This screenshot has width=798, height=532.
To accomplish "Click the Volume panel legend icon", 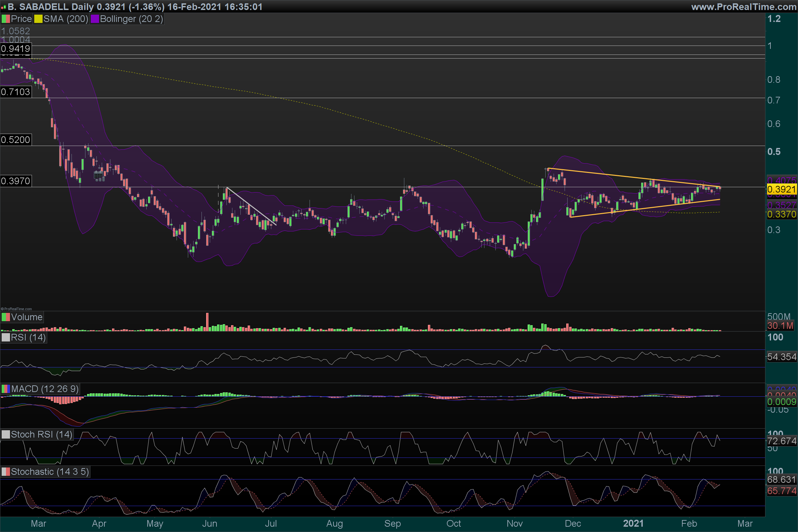I will point(6,317).
